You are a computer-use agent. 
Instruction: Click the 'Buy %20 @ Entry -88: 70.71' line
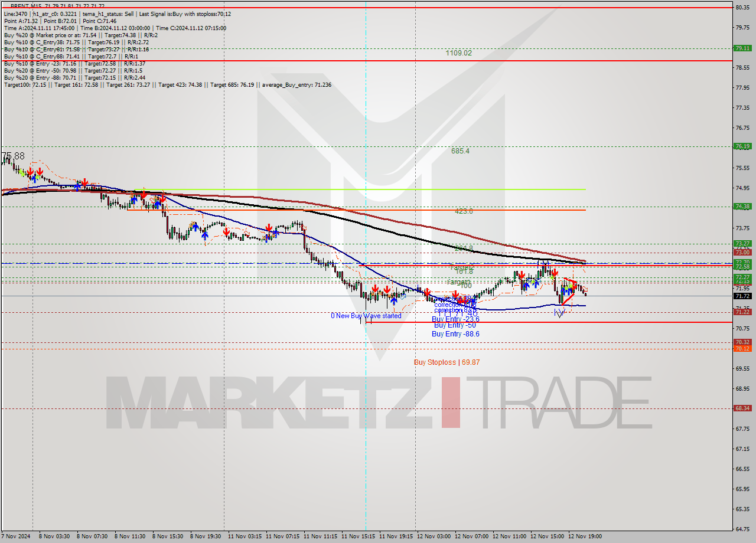74,77
